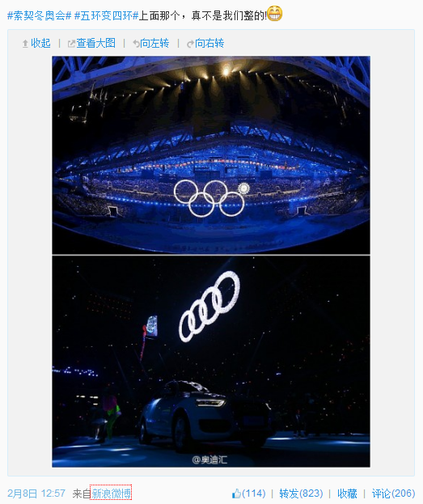The image size is (423, 504).
Task: Click the like count (114)
Action: click(254, 493)
